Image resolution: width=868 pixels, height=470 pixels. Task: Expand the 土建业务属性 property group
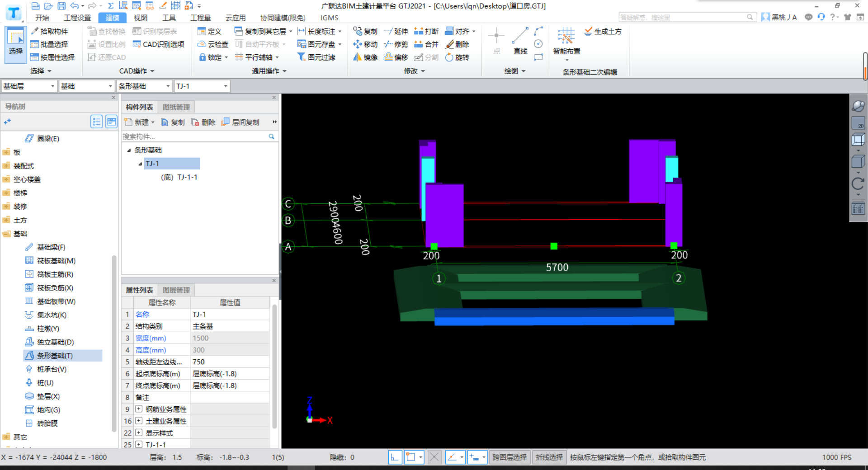[x=139, y=421]
